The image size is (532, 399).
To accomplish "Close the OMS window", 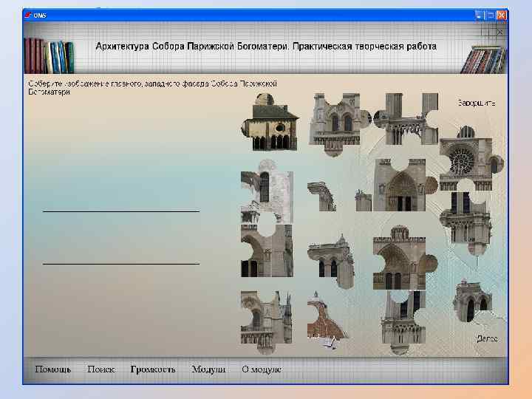I will pyautogui.click(x=501, y=16).
